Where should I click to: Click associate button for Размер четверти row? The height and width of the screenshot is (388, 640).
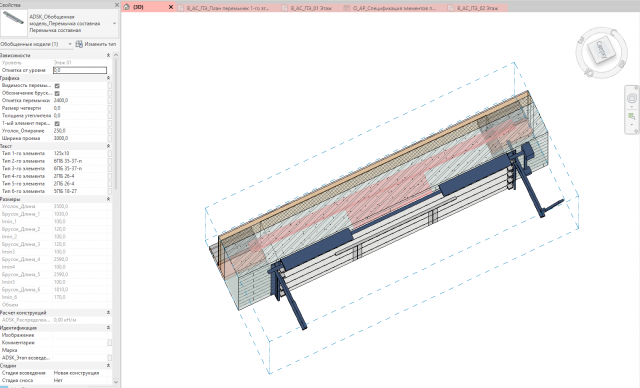[109, 108]
